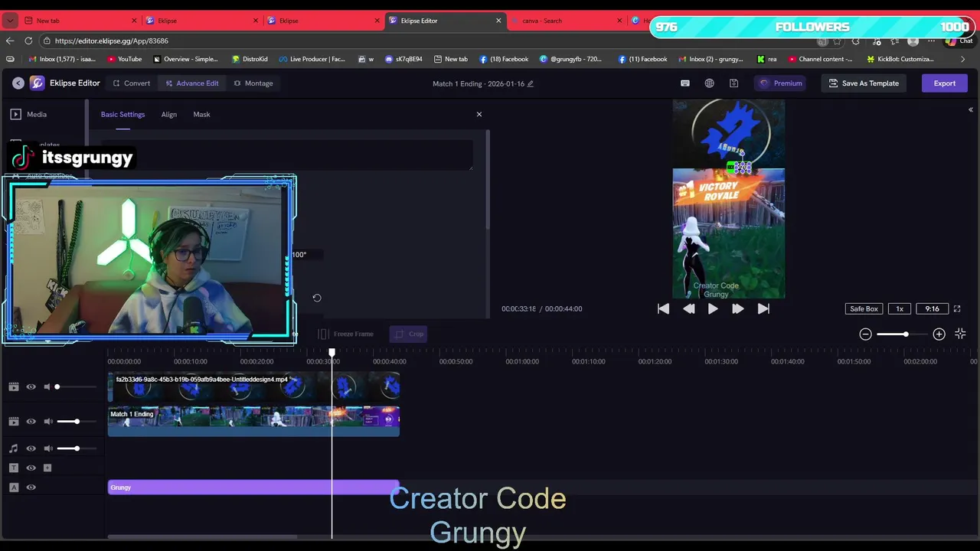
Task: Click the save project disk icon
Action: 733,83
